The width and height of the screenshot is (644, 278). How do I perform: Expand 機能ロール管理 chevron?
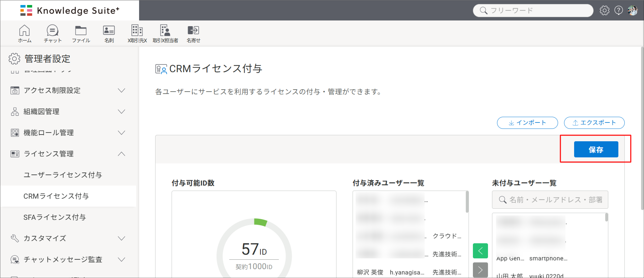tap(121, 133)
